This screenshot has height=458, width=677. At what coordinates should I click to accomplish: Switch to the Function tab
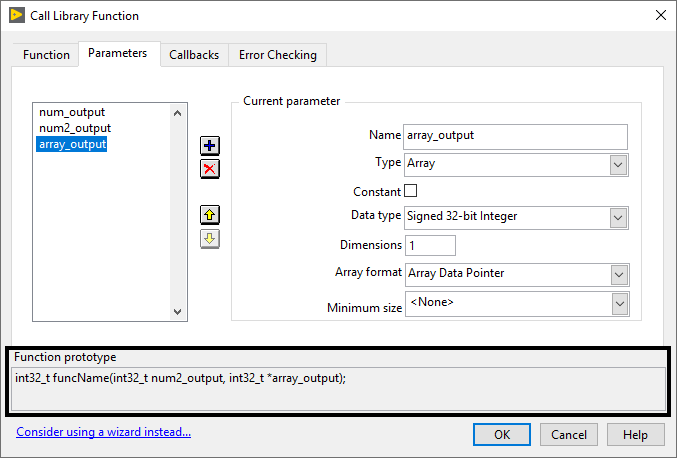coord(46,55)
